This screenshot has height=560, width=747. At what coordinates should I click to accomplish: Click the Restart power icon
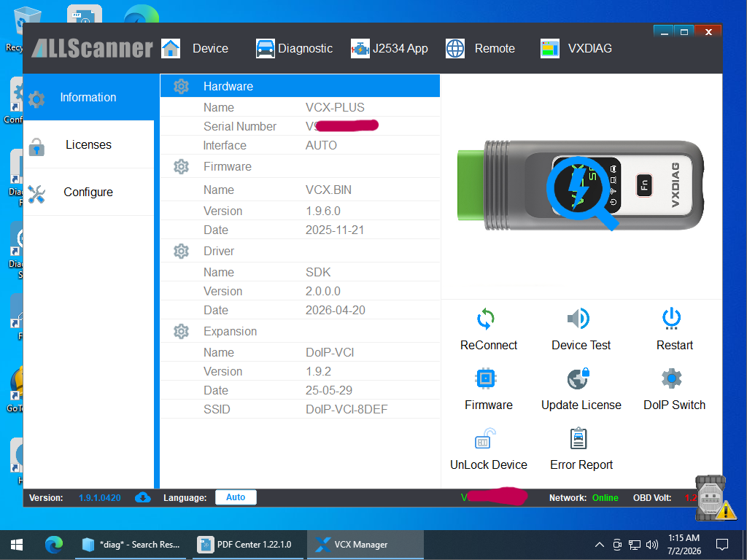671,319
